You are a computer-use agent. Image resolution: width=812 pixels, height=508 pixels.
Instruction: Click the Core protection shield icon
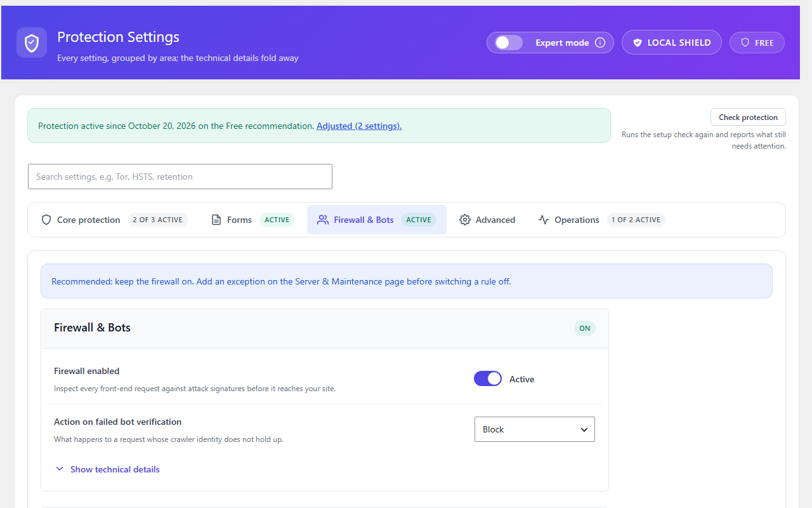point(46,220)
